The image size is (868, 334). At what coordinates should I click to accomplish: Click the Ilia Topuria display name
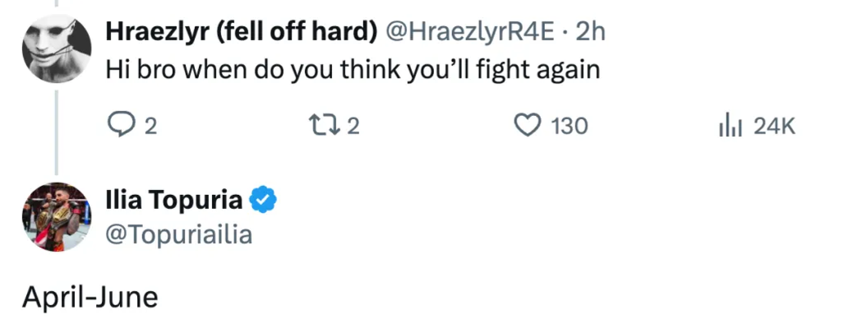tap(174, 200)
